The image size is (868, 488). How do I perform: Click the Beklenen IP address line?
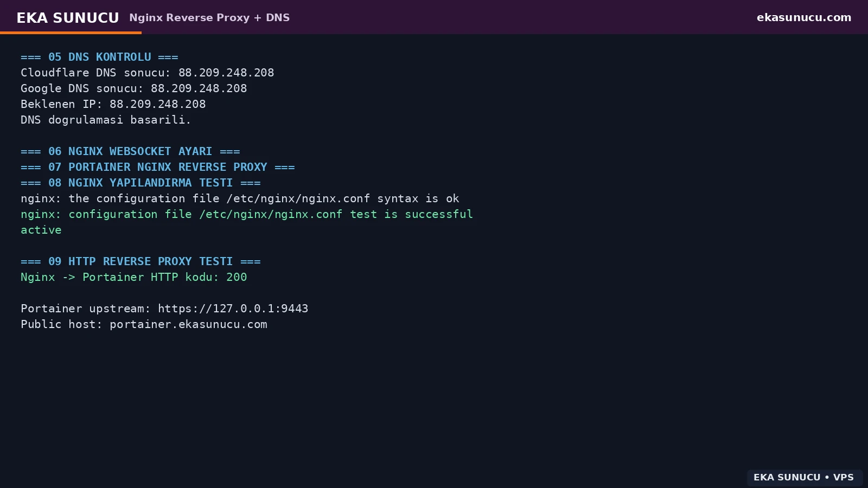[113, 104]
